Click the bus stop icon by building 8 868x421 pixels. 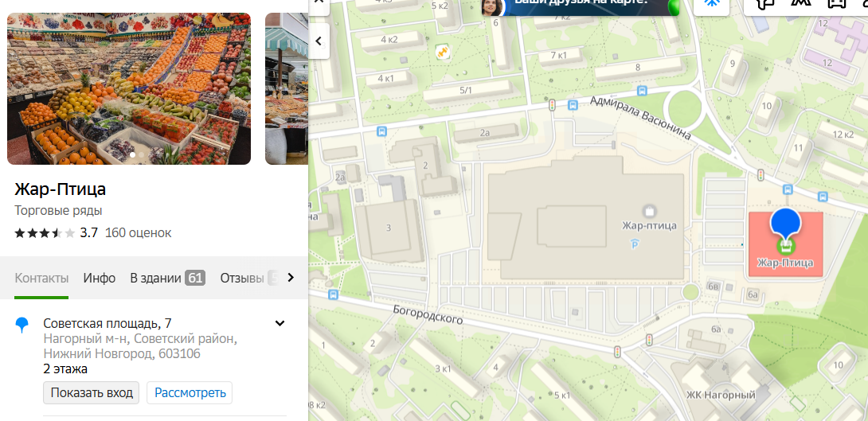642,91
